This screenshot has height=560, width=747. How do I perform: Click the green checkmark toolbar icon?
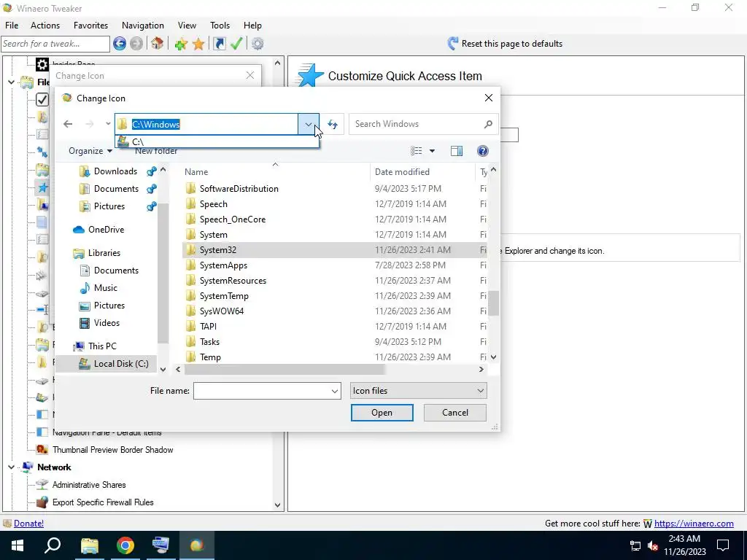pos(236,44)
